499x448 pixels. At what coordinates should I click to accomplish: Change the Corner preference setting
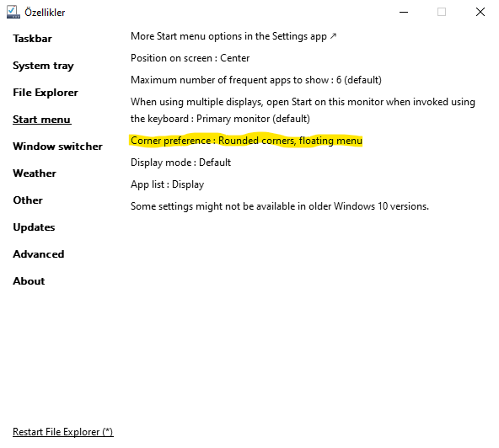point(246,141)
